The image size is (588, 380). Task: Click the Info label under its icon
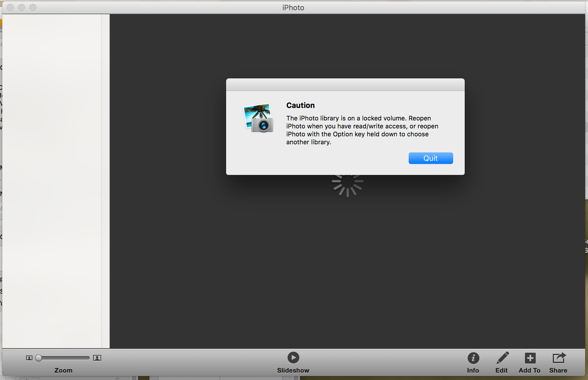473,370
